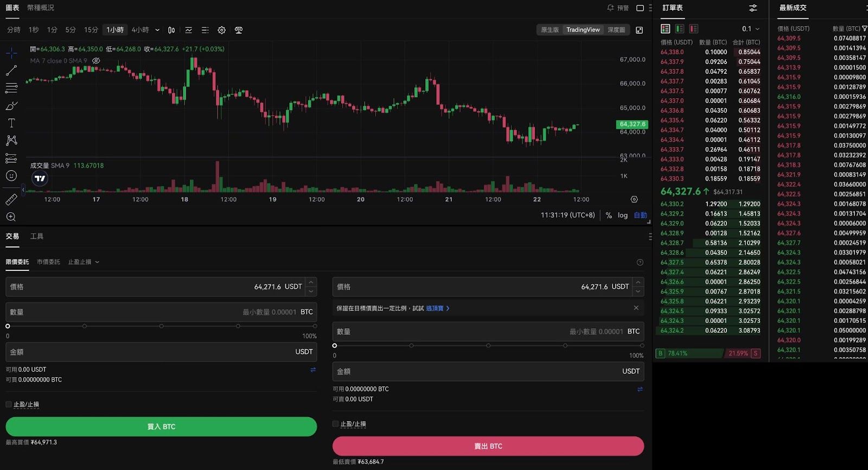The image size is (868, 470).
Task: Select the trend line drawing tool
Action: point(11,71)
